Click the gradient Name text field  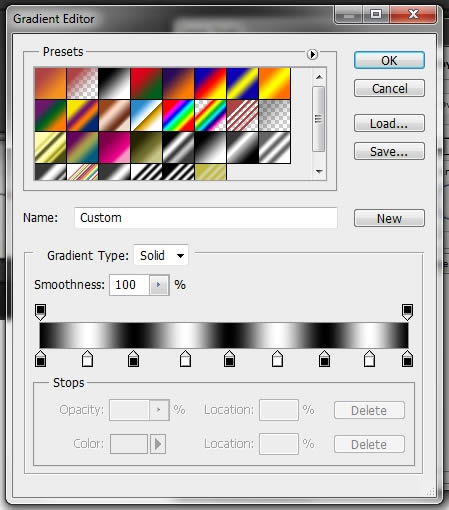(x=206, y=218)
